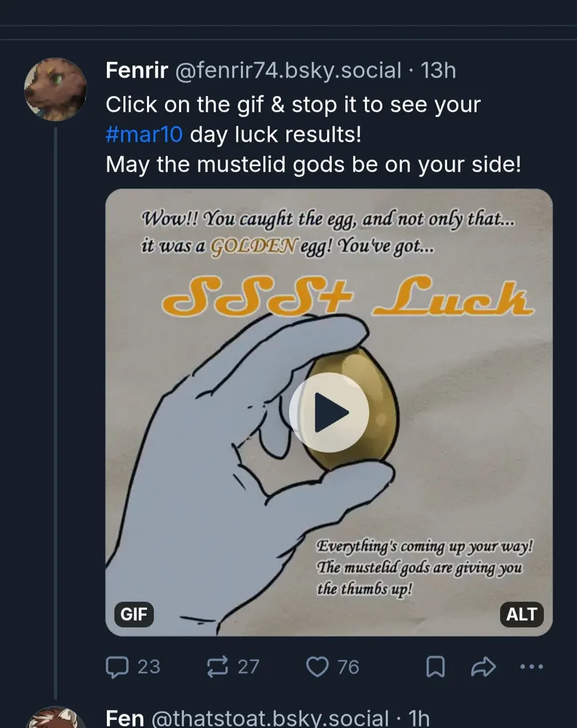
Task: Repost Fenrir's luck gif post
Action: tap(233, 666)
